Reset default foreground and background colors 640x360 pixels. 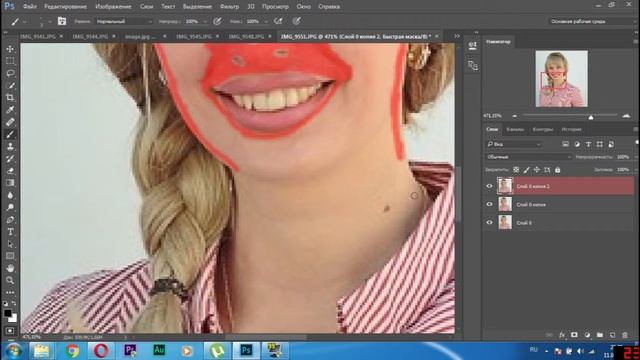[x=5, y=303]
